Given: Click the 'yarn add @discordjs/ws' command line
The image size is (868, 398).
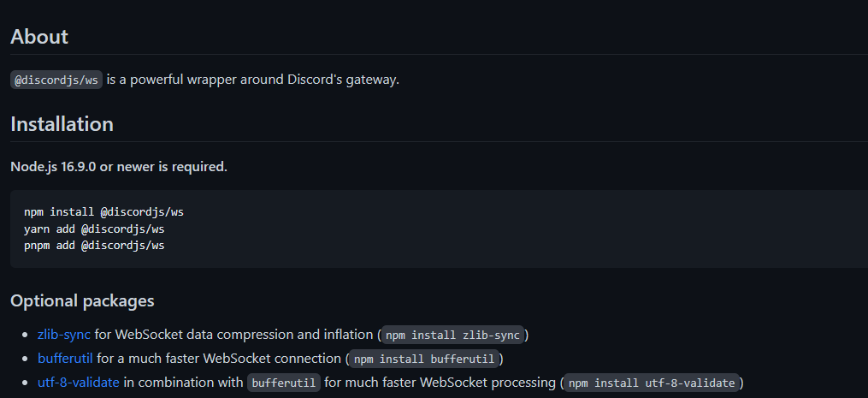Looking at the screenshot, I should pyautogui.click(x=94, y=229).
